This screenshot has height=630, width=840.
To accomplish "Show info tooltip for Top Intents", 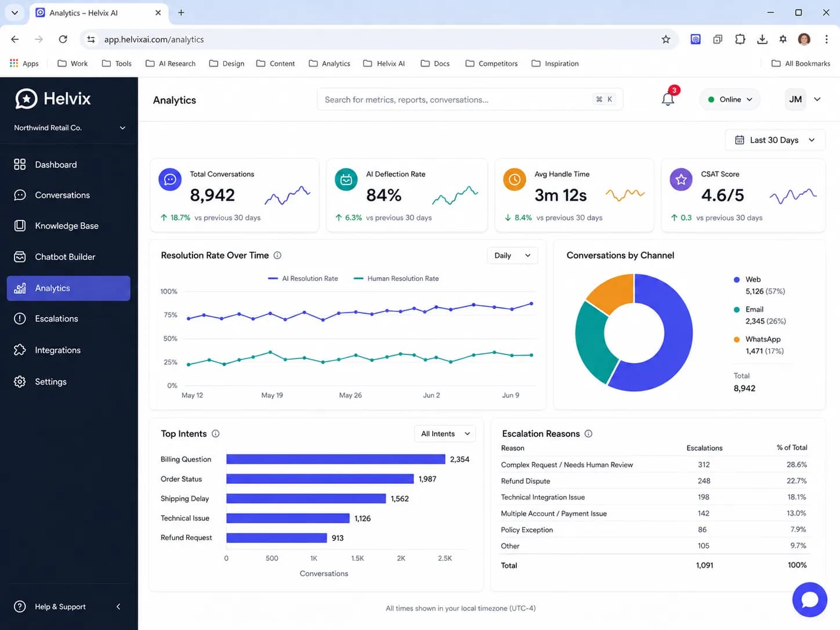I will tap(215, 434).
